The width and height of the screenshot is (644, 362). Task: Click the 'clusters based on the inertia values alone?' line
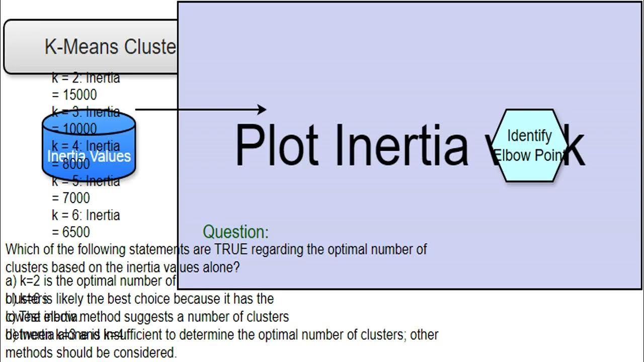[x=122, y=267]
